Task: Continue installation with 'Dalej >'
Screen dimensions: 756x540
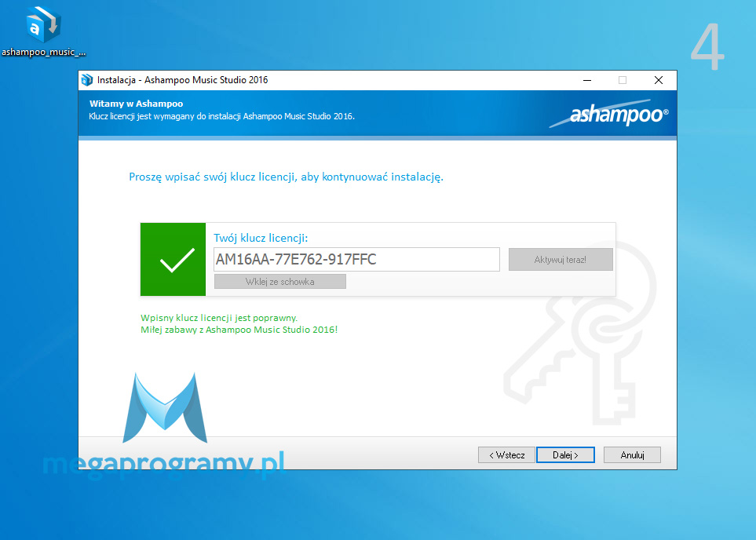Action: click(x=565, y=454)
